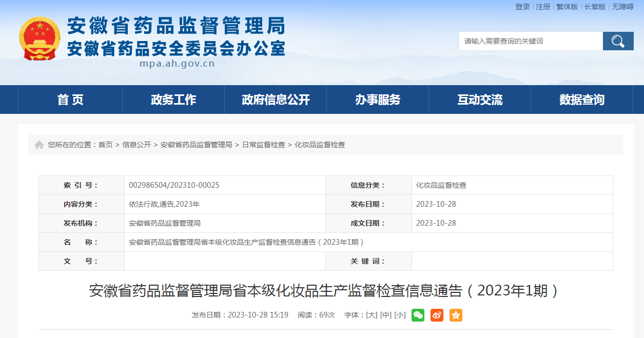Screen dimensions: 644x338
Task: Click the home icon in breadcrumb
Action: tap(39, 145)
